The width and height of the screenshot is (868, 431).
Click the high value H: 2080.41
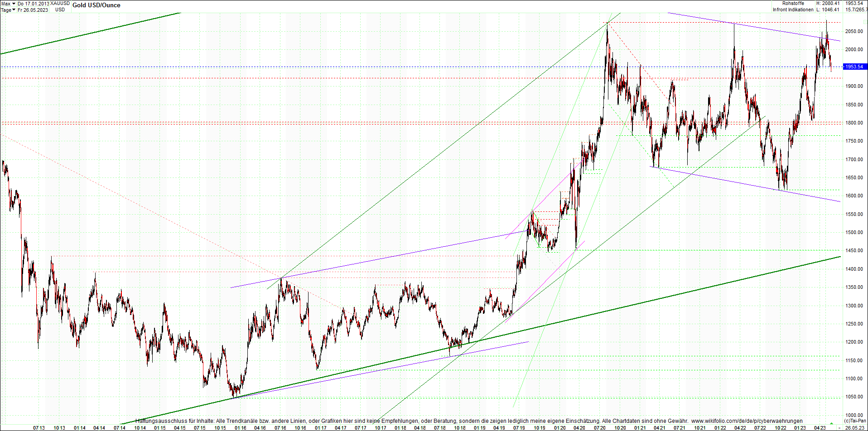pos(828,3)
